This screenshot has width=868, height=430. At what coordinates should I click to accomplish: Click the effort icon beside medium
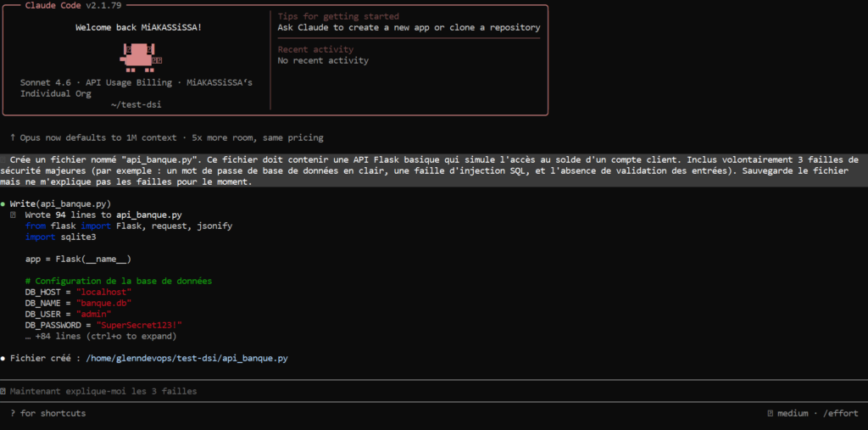771,413
